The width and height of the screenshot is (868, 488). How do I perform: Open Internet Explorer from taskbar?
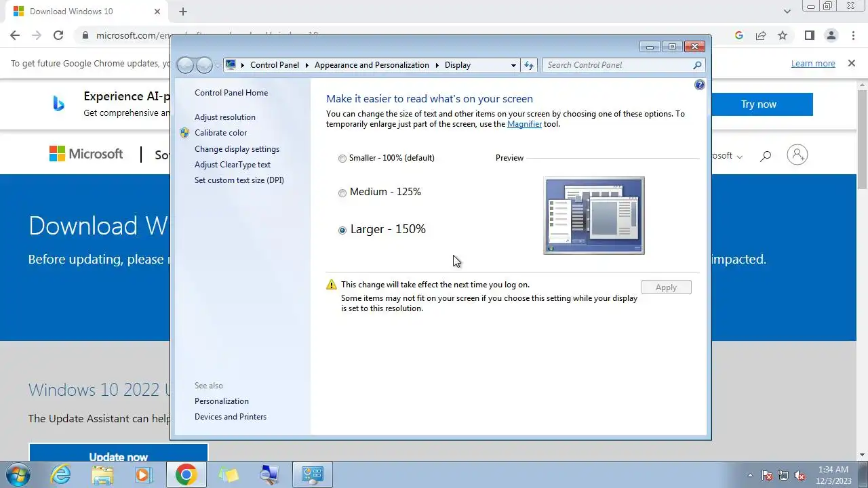(61, 474)
